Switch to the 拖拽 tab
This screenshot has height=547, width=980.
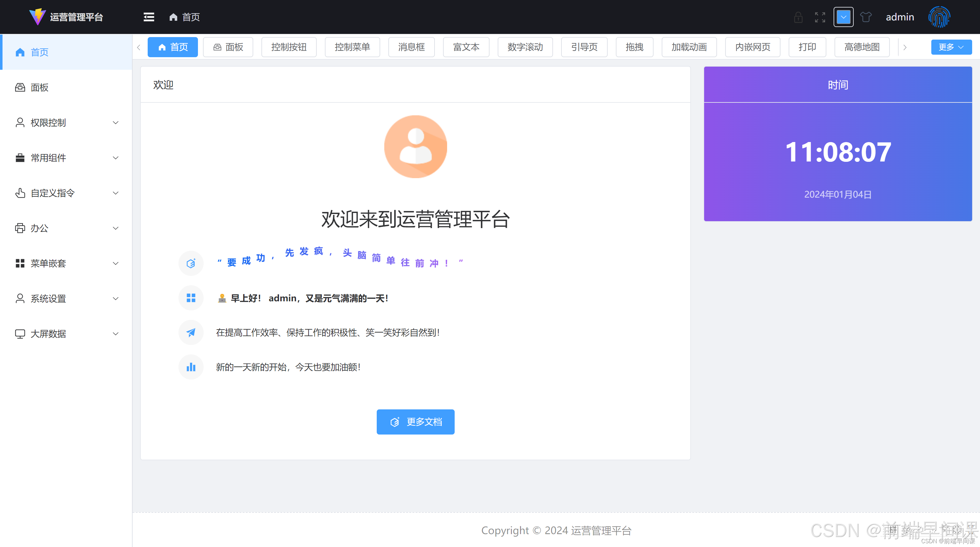point(635,47)
